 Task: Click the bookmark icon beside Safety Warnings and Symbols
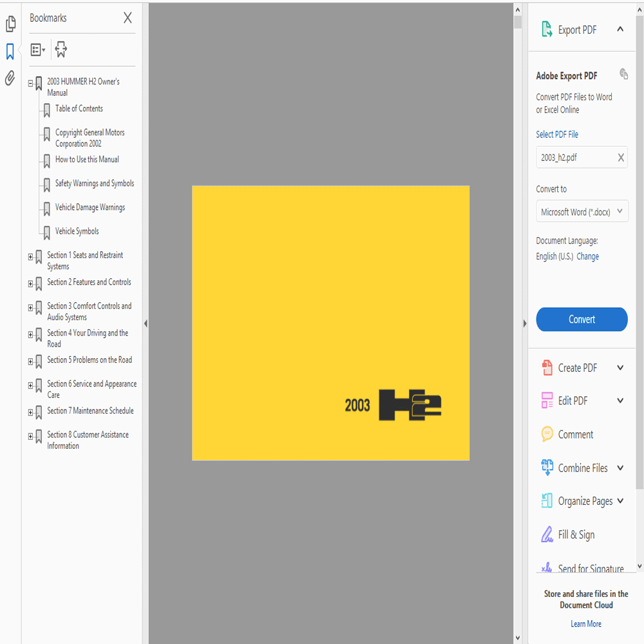click(x=47, y=185)
